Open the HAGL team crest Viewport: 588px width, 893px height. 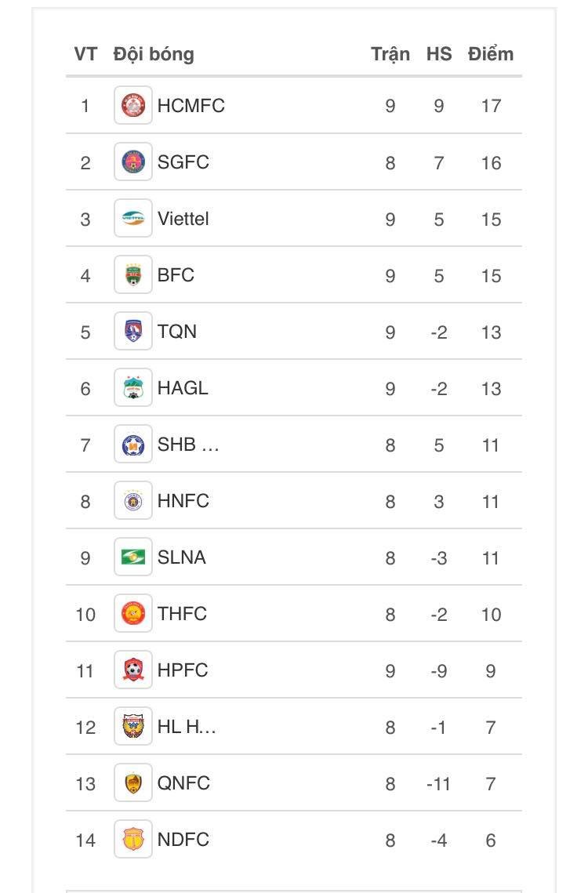coord(132,387)
